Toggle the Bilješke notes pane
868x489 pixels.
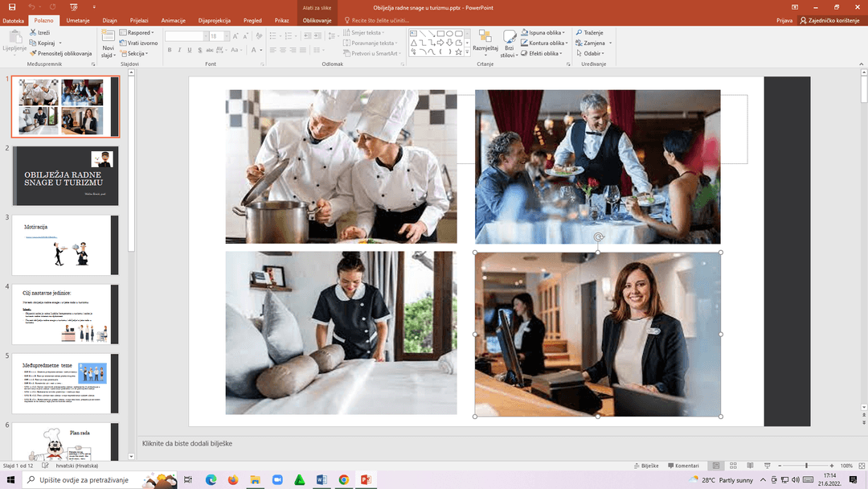point(645,466)
